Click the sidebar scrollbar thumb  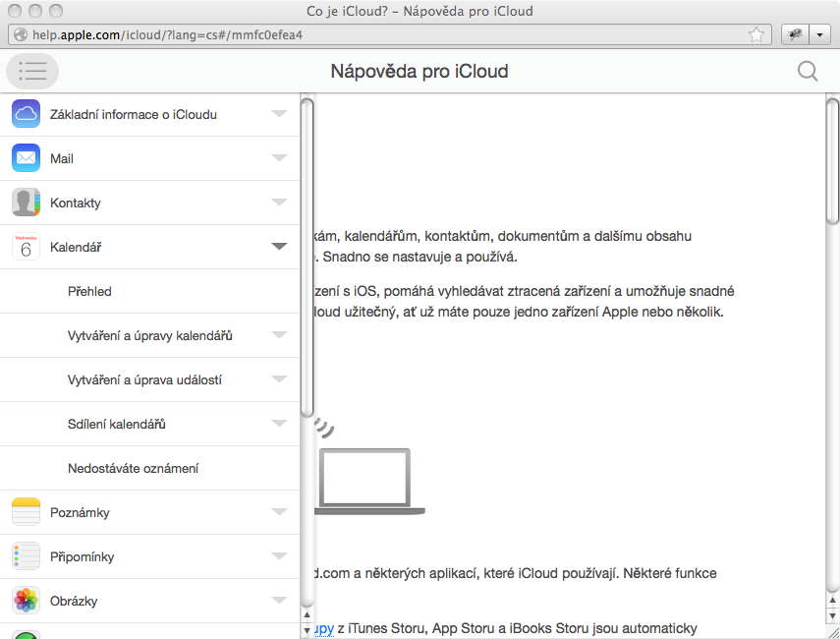click(307, 258)
